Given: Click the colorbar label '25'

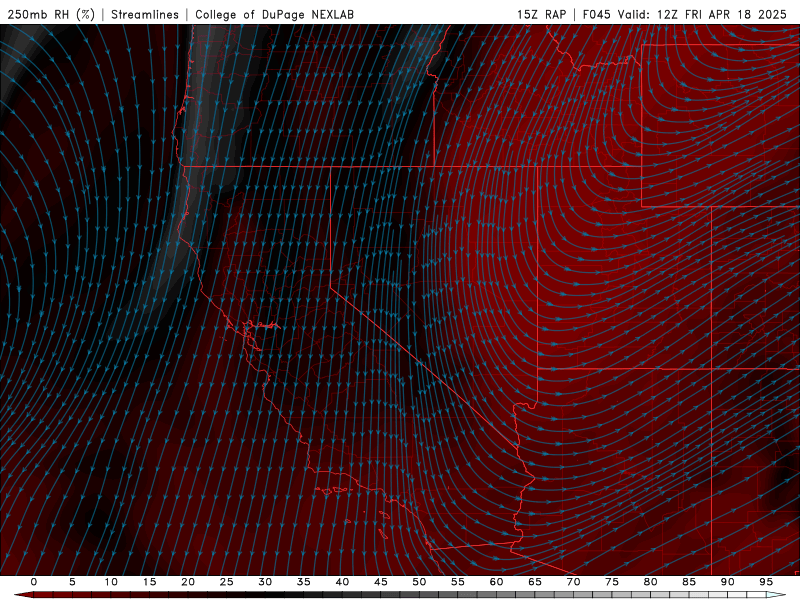Looking at the screenshot, I should click(x=227, y=582).
